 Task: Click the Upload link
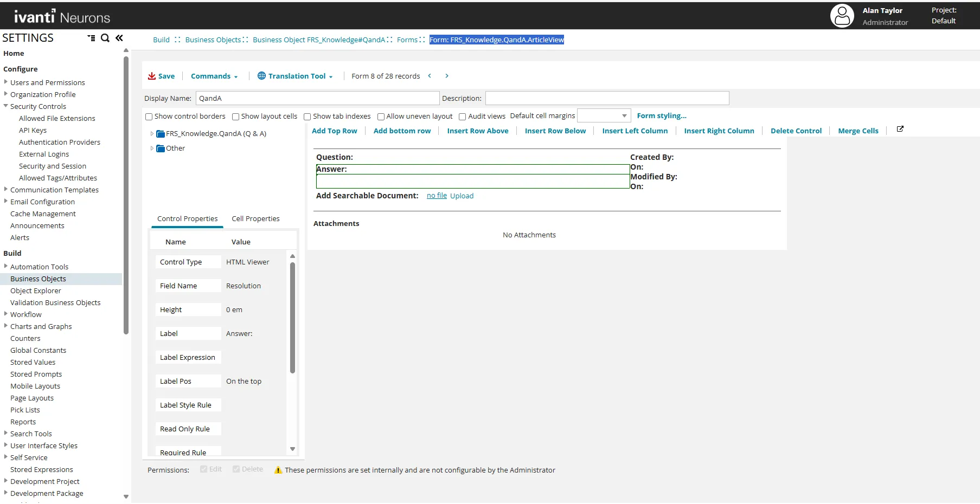(x=462, y=196)
